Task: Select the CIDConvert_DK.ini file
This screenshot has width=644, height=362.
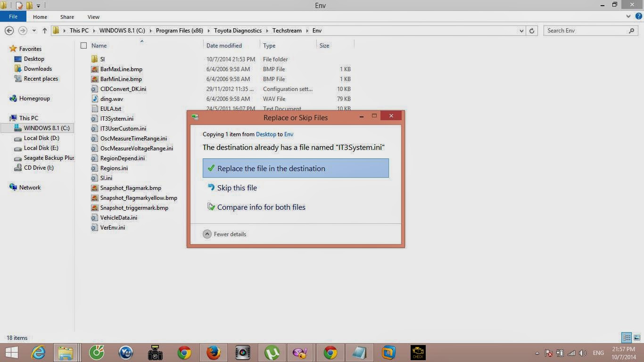Action: coord(123,89)
